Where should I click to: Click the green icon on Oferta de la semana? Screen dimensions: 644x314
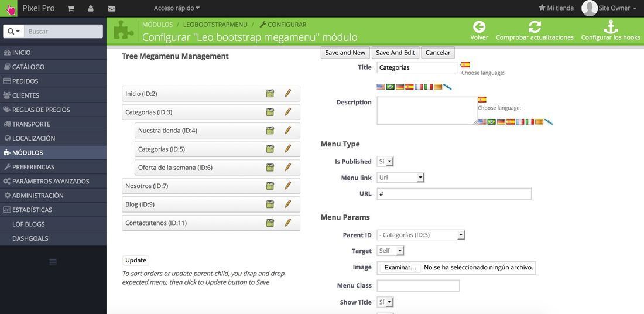(x=270, y=168)
